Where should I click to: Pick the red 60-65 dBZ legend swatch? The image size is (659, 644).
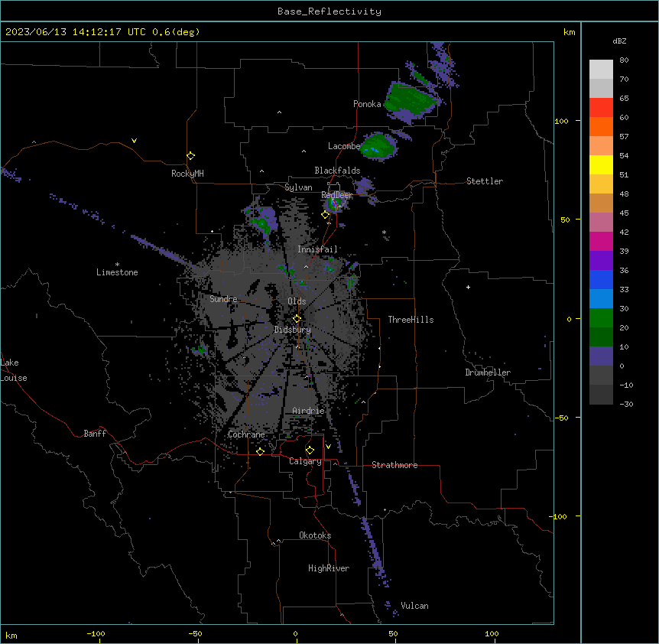tap(601, 107)
